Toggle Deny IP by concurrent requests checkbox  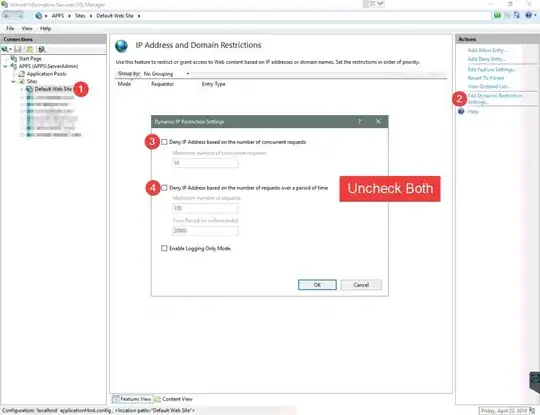[164, 142]
